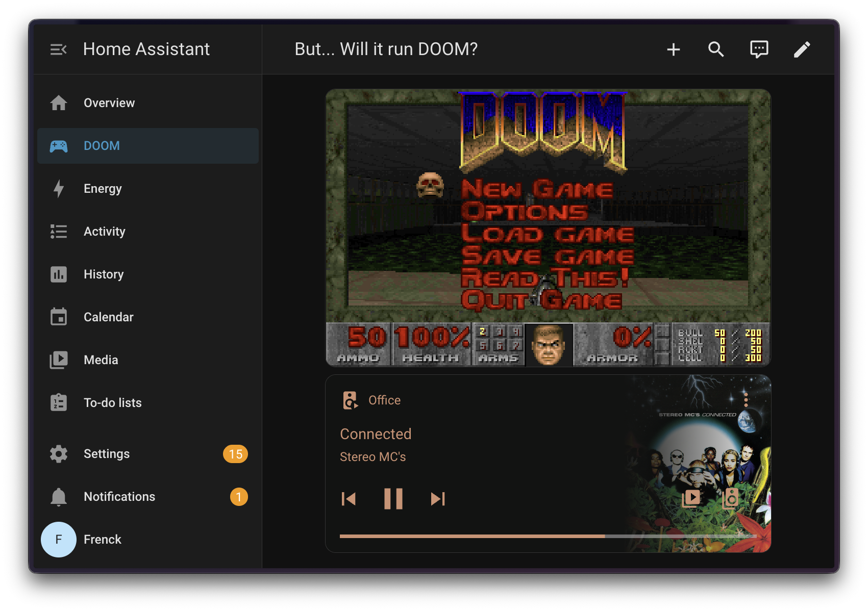Open the Media browser panel
The width and height of the screenshot is (868, 611).
(148, 360)
